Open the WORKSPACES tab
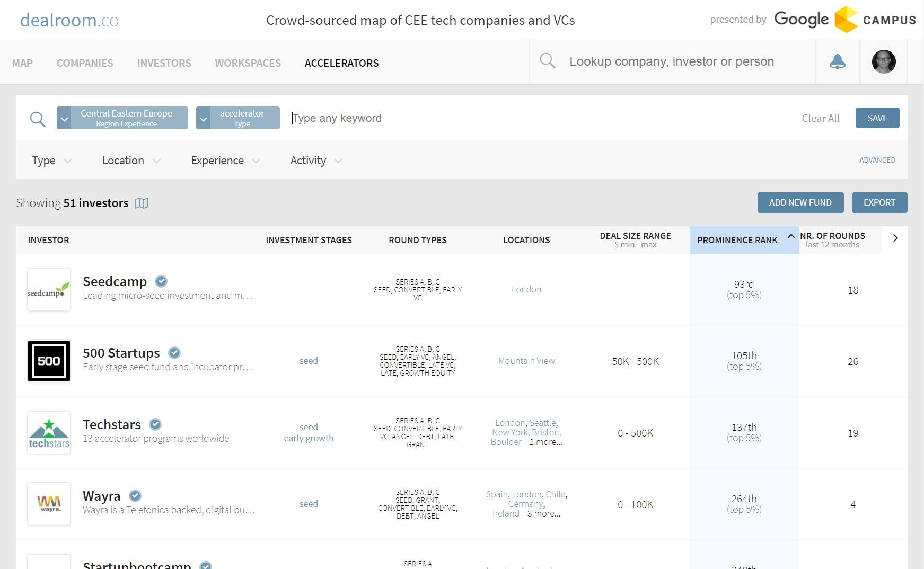This screenshot has width=924, height=569. click(x=248, y=63)
